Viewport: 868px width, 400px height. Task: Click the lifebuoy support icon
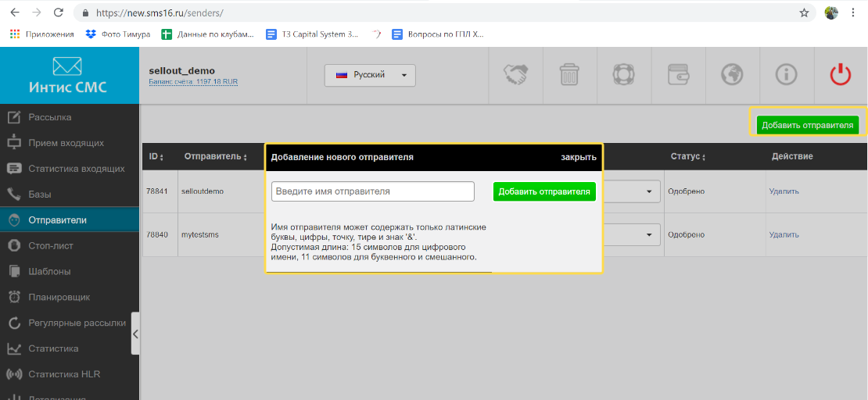pyautogui.click(x=623, y=75)
